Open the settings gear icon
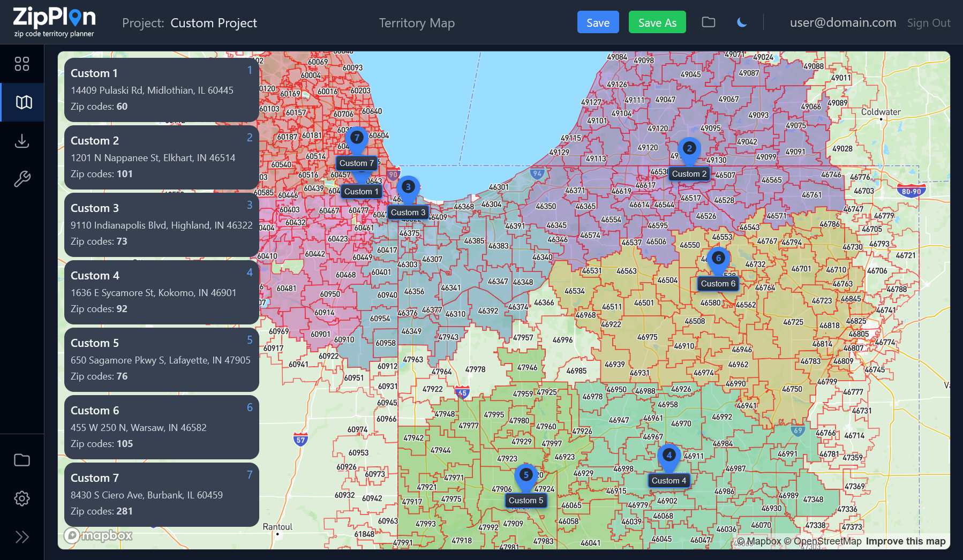 (22, 498)
